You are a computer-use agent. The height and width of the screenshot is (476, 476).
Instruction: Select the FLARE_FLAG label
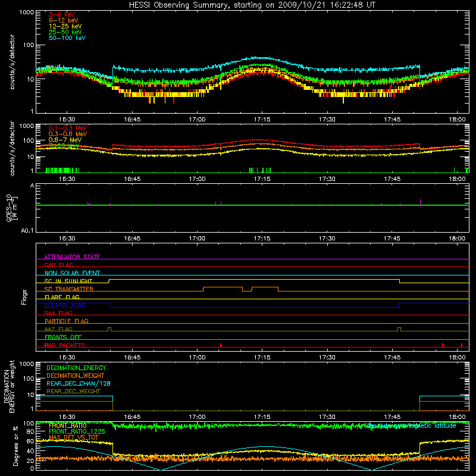click(x=62, y=297)
